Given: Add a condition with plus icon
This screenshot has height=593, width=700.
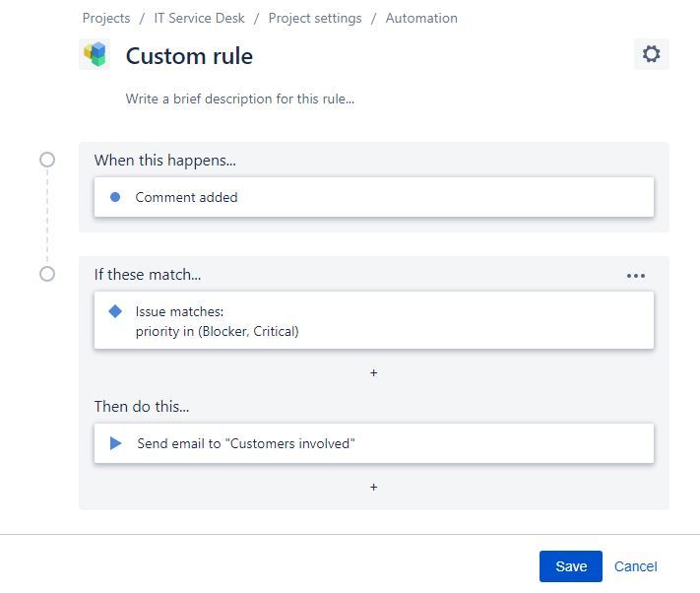Looking at the screenshot, I should point(373,373).
